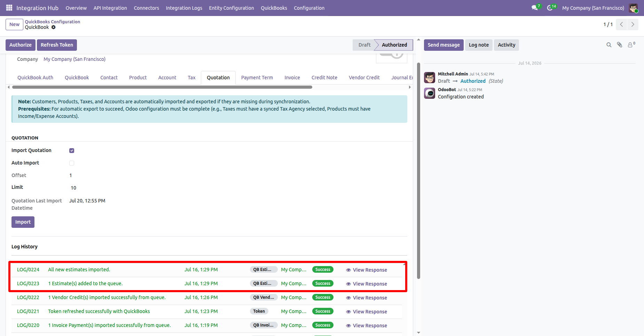644x336 pixels.
Task: Open the Configuration top menu
Action: [x=309, y=8]
